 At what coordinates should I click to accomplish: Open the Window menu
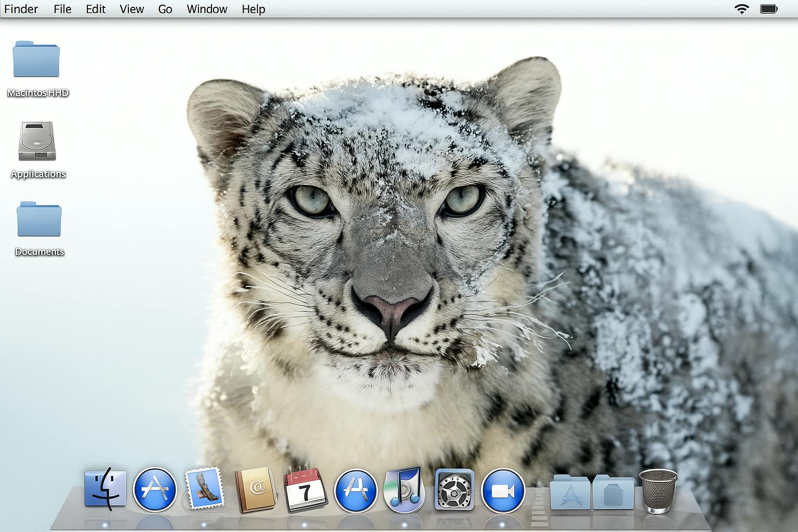207,9
